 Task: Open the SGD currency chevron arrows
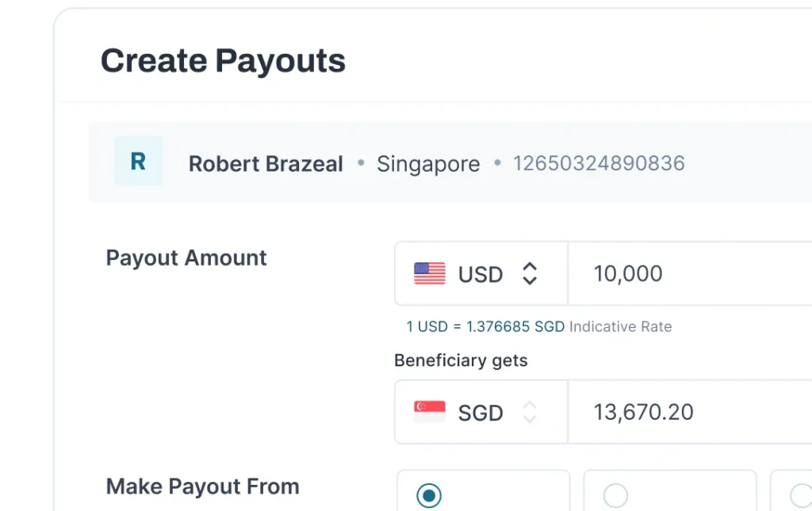coord(530,412)
